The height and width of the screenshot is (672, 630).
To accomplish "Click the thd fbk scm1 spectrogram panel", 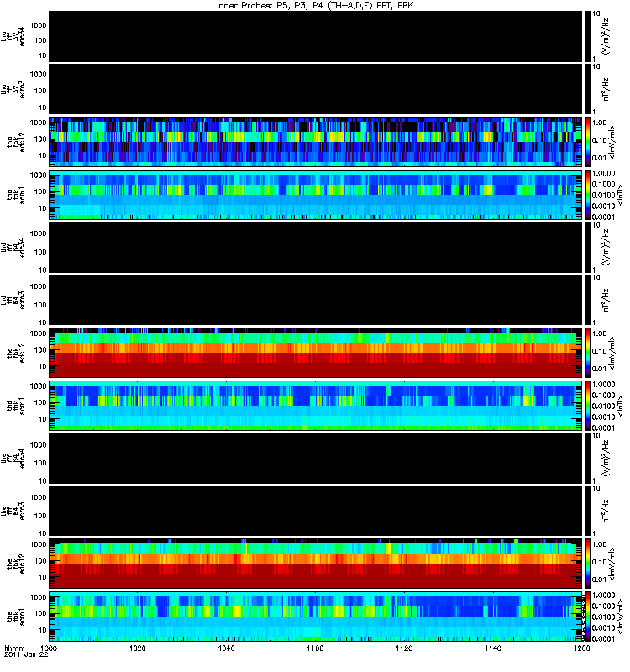I will (x=315, y=406).
